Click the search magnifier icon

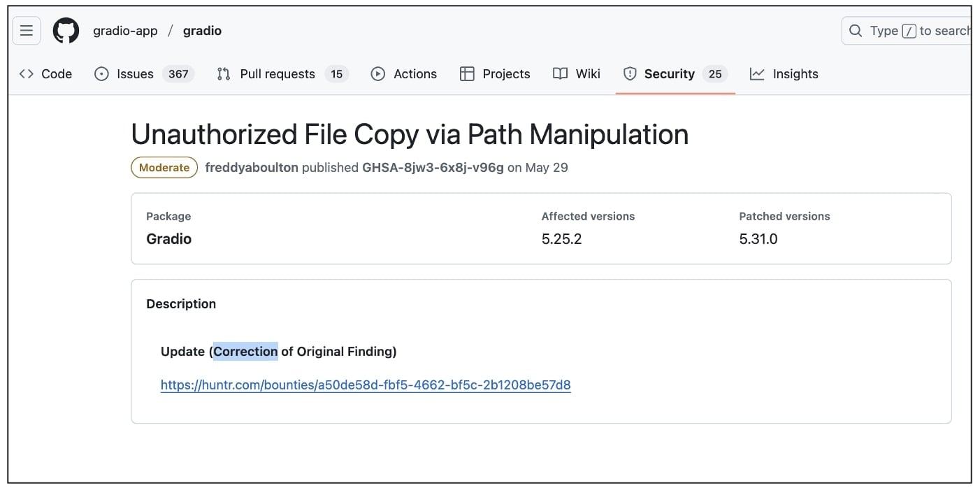[856, 31]
